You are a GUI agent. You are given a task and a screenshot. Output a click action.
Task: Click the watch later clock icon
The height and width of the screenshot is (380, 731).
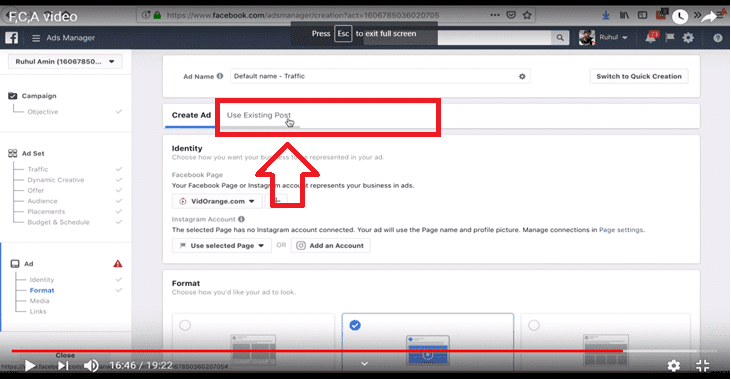click(x=680, y=17)
